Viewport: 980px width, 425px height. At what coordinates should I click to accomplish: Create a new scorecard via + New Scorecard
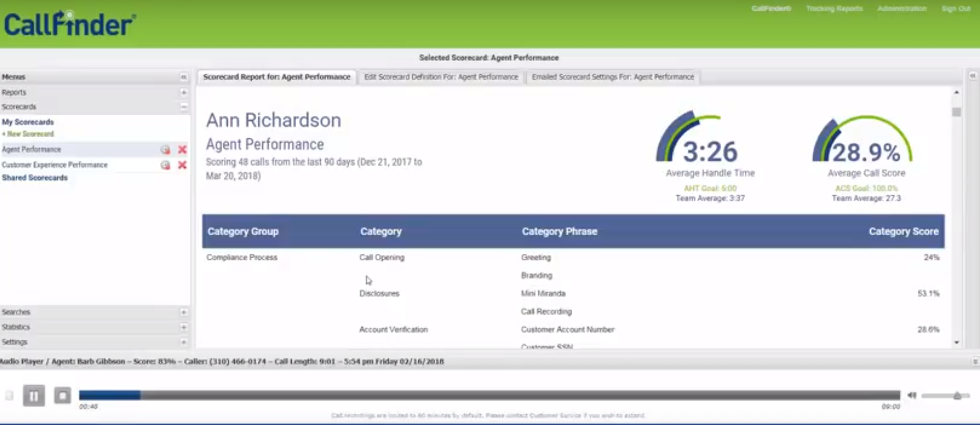pos(28,134)
